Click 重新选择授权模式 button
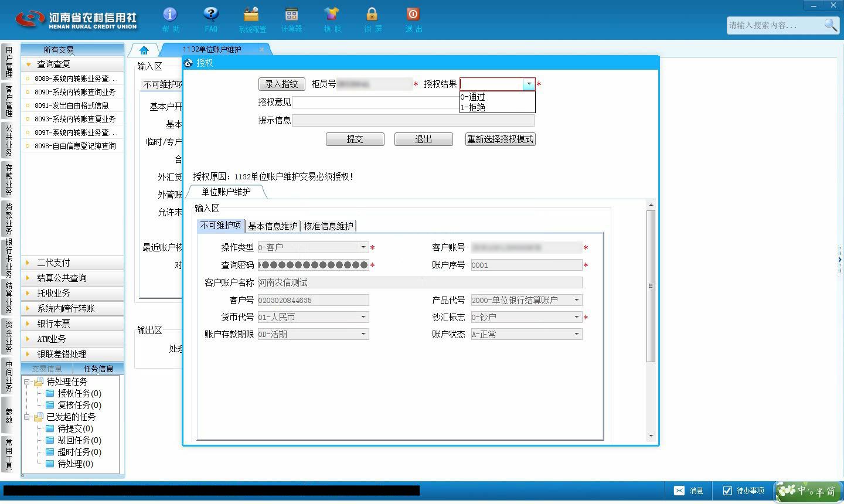This screenshot has width=844, height=504. coord(501,139)
